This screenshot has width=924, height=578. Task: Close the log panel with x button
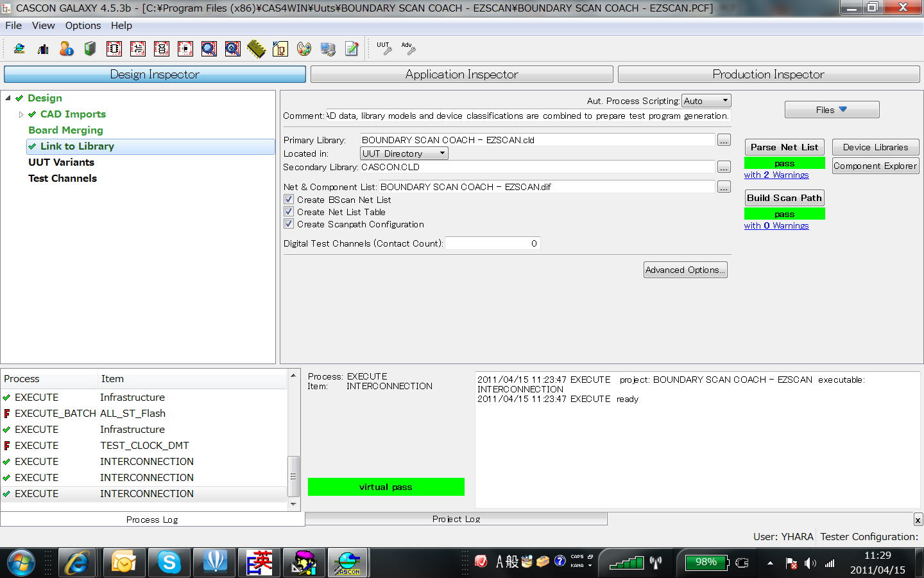coord(918,520)
